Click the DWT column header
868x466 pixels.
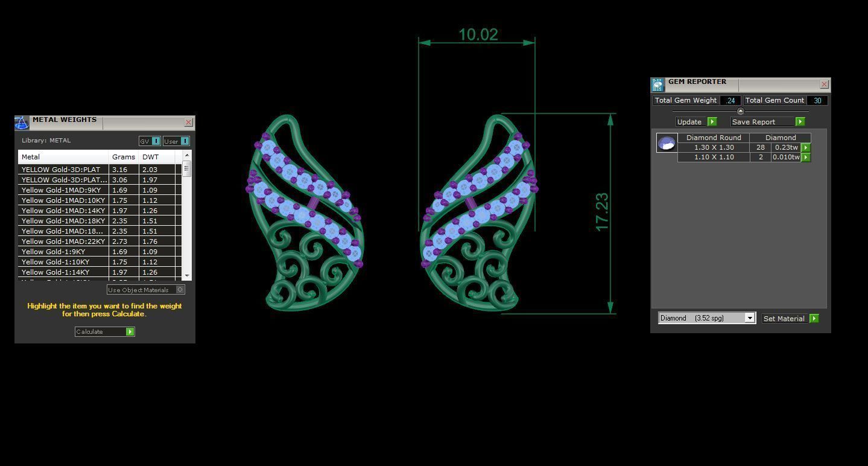click(x=157, y=156)
